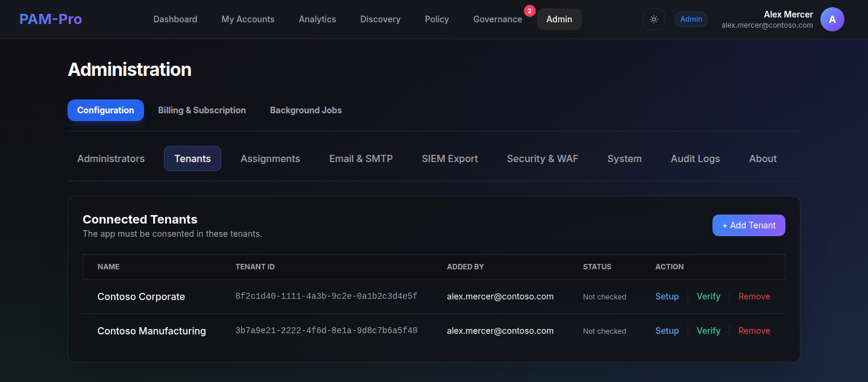Click the Admin role badge

click(691, 19)
